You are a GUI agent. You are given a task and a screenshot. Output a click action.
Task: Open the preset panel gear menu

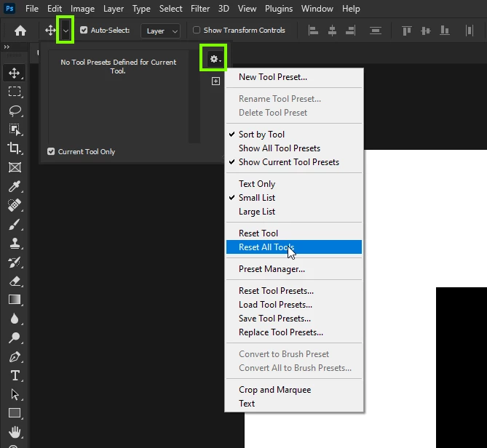214,59
